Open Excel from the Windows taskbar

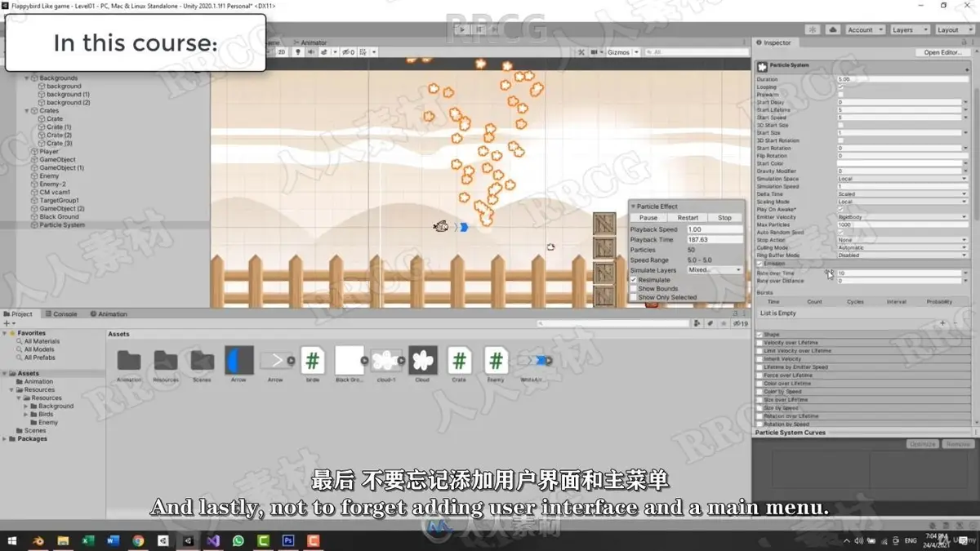point(88,540)
